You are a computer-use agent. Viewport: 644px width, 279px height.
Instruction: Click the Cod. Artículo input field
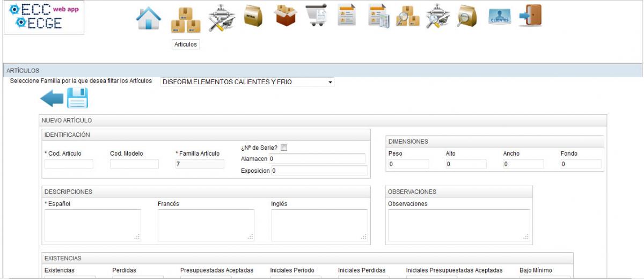(x=69, y=164)
